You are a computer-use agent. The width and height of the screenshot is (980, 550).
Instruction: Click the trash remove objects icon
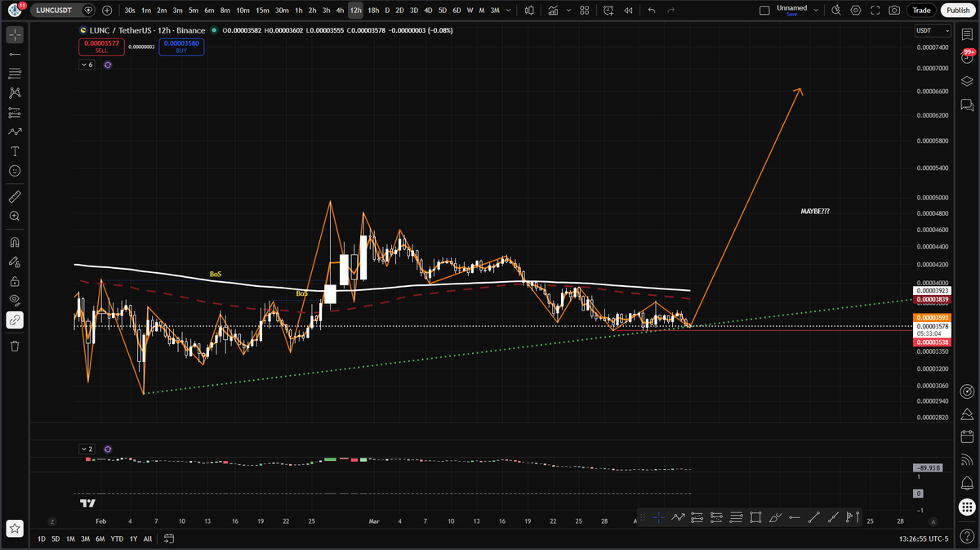[15, 346]
